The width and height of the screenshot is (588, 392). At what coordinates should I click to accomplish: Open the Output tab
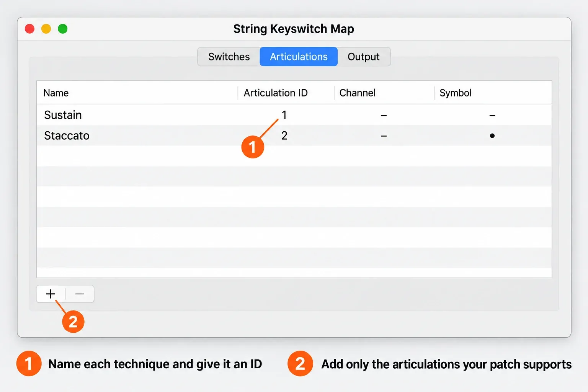pos(364,57)
